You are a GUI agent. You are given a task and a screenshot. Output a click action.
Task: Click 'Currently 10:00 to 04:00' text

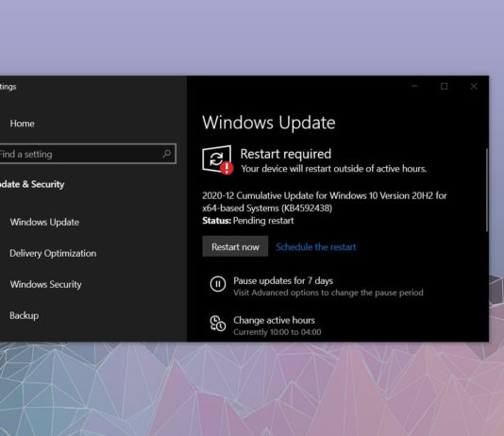click(277, 332)
